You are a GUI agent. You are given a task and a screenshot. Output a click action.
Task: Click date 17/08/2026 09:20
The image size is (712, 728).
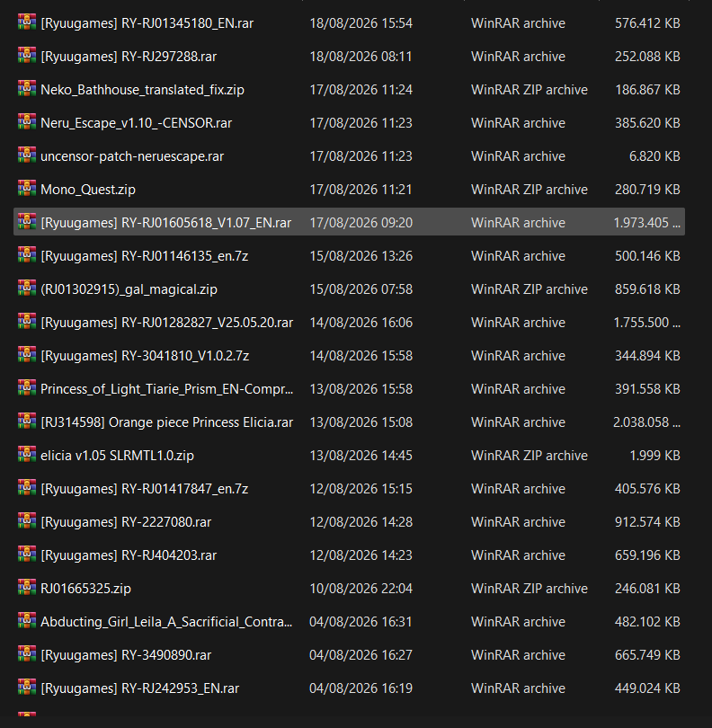coord(360,223)
